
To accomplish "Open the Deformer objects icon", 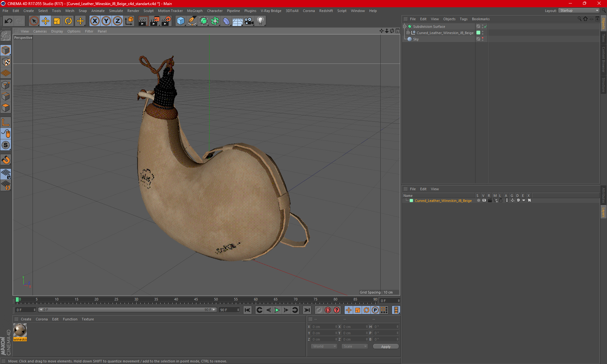I will [226, 21].
